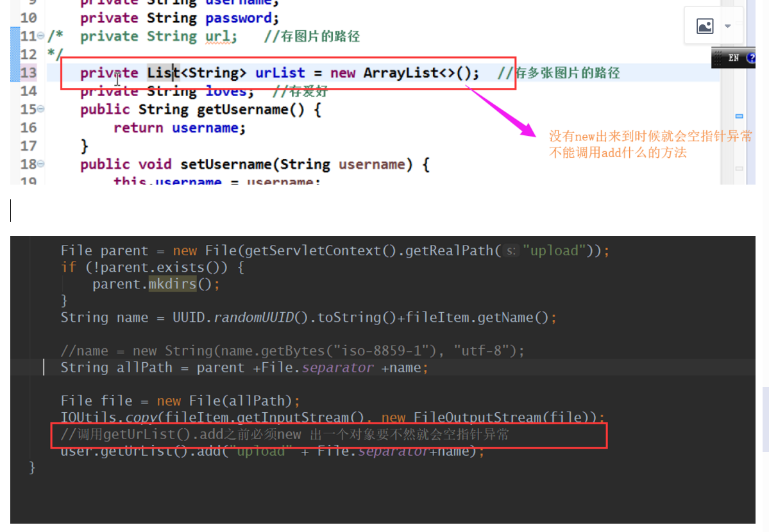Click 'setUsername' method name on line 18
The width and height of the screenshot is (769, 532).
226,164
